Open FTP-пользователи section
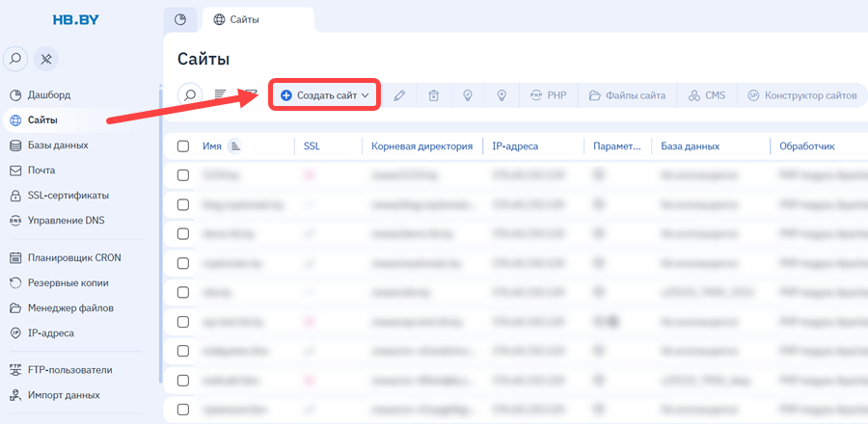The height and width of the screenshot is (424, 868). click(69, 370)
